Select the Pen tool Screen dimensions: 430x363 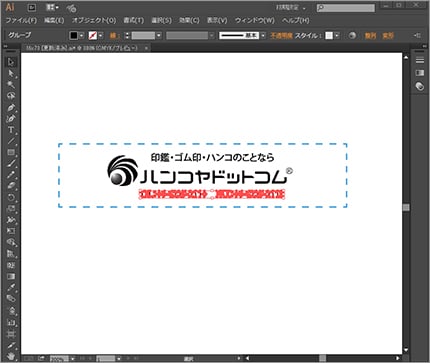[x=11, y=107]
